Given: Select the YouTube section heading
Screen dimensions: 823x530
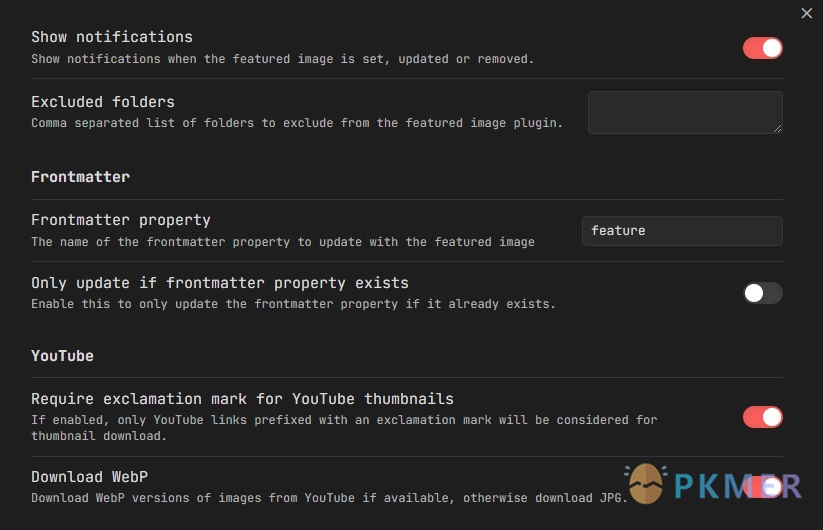Looking at the screenshot, I should point(62,356).
